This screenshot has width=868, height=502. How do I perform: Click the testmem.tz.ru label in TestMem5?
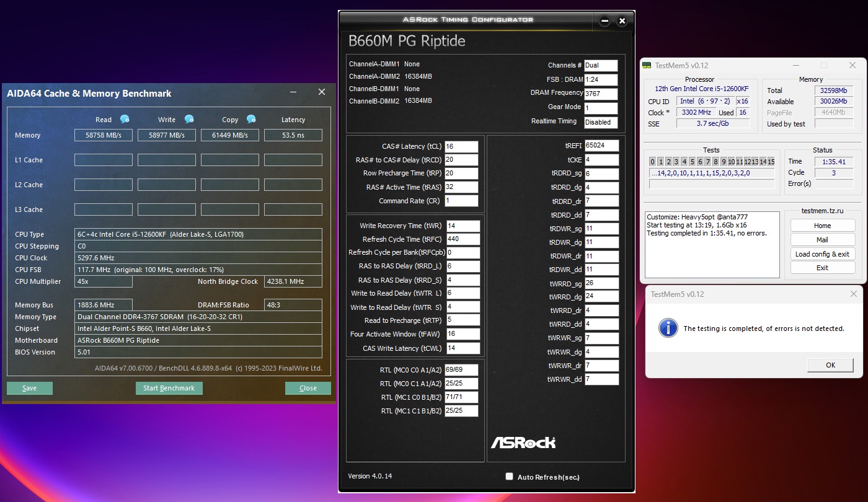[823, 211]
